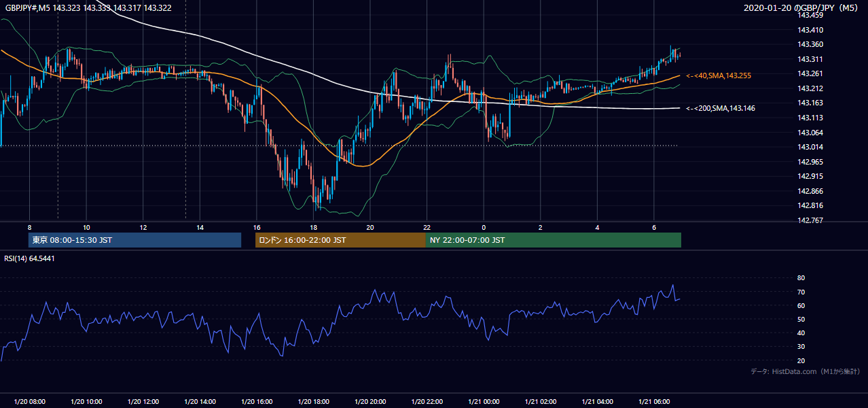This screenshot has width=868, height=408.
Task: Click price level 142.866 on axis
Action: [x=810, y=191]
